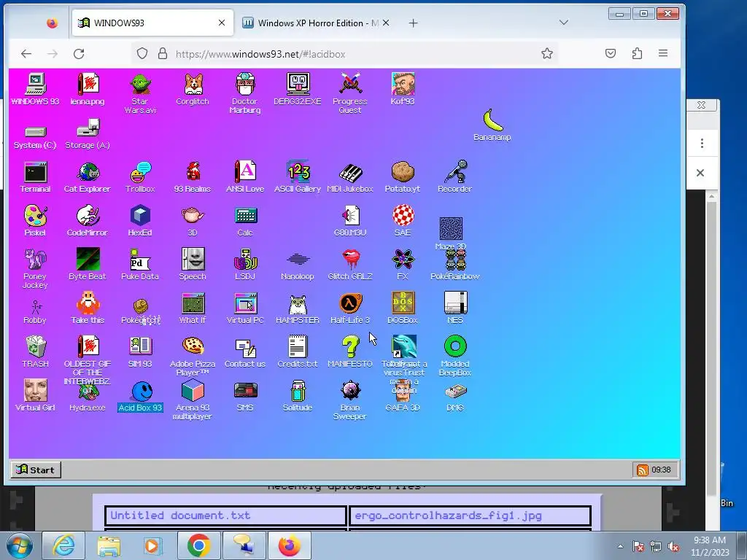Image resolution: width=747 pixels, height=560 pixels.
Task: Open the Piskel palette icon
Action: click(x=35, y=216)
